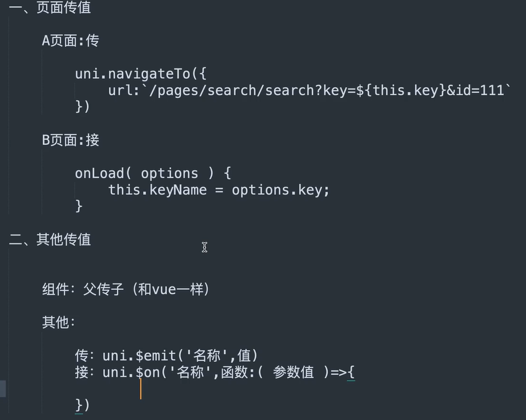Image resolution: width=526 pixels, height=420 pixels.
Task: Click the "组件: 父传子 (和vue一样)" line
Action: tap(126, 289)
